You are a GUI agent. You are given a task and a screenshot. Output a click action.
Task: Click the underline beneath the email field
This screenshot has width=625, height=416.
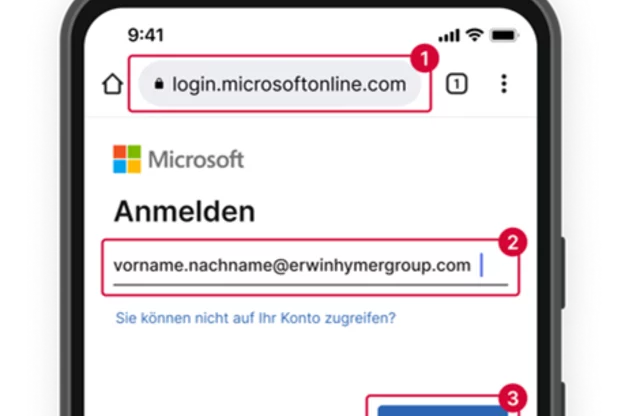click(x=311, y=285)
